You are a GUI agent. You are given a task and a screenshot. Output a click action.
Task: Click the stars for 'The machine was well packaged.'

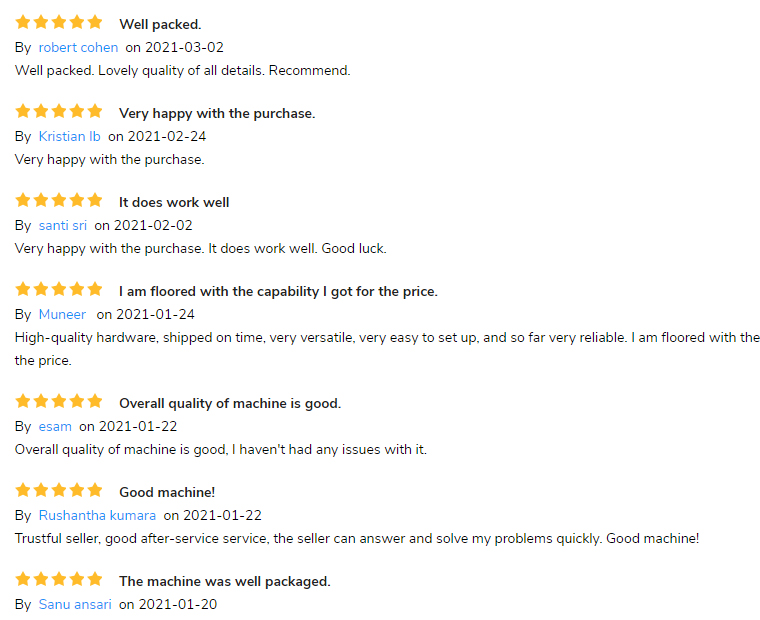tap(59, 580)
